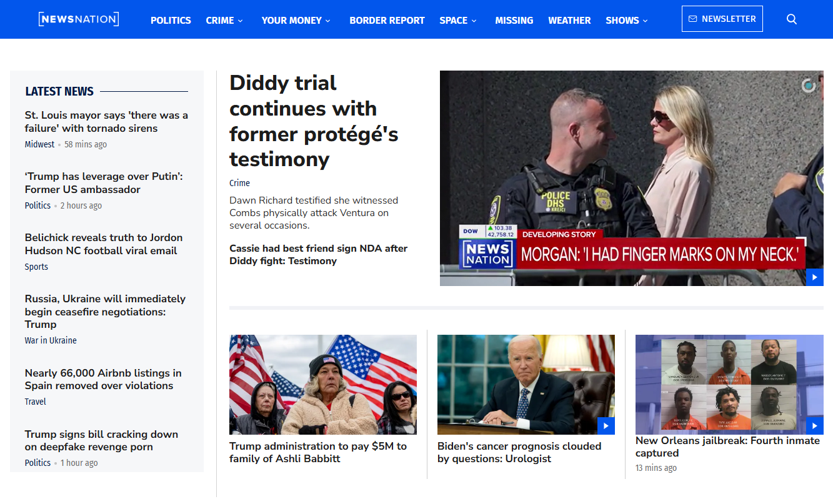The width and height of the screenshot is (833, 504).
Task: Open 'Trump has leverage over Putin' article
Action: coord(104,183)
